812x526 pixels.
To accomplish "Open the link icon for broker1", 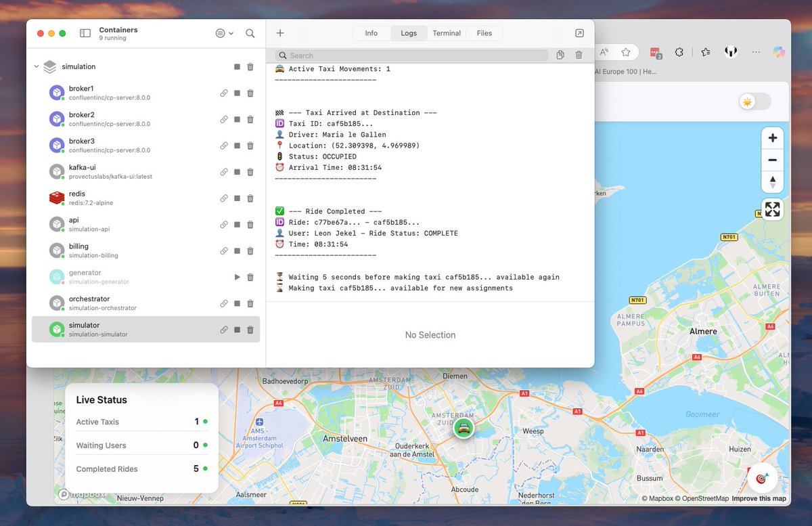I will (x=224, y=93).
